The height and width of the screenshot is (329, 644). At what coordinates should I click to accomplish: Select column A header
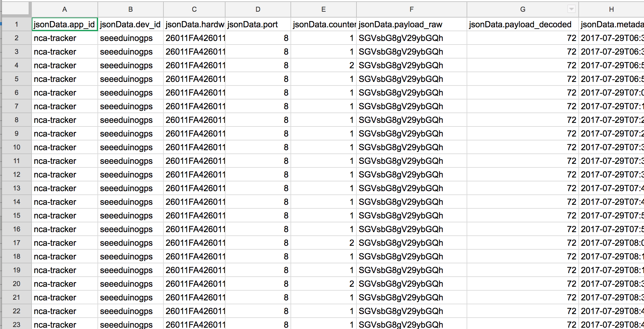click(x=65, y=9)
